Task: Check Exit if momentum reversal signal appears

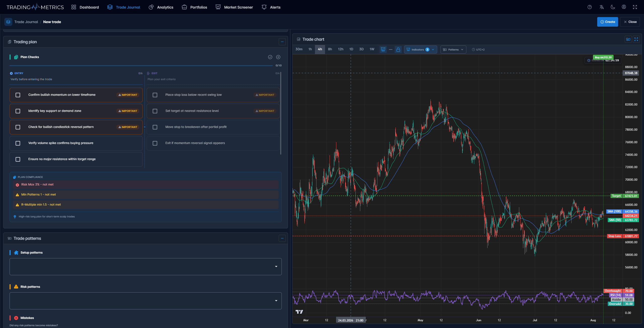Action: tap(155, 143)
